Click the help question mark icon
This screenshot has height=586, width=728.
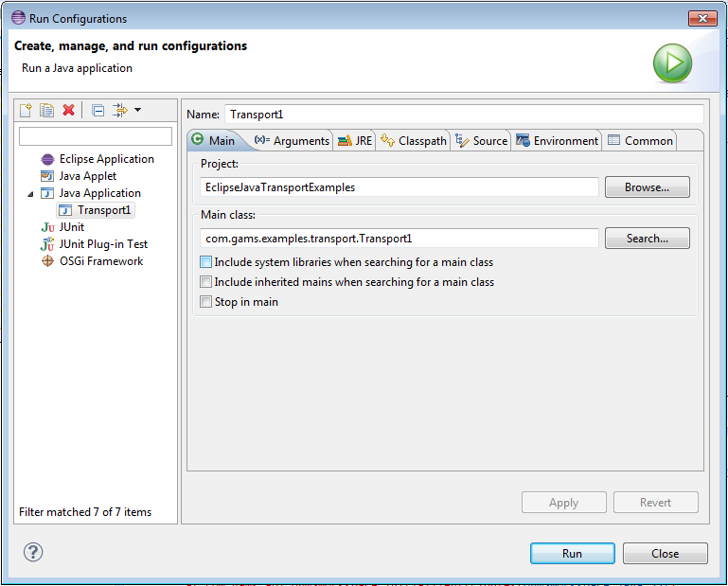tap(33, 553)
